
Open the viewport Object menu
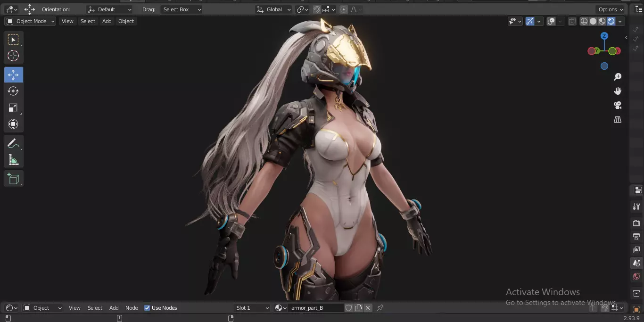[126, 21]
